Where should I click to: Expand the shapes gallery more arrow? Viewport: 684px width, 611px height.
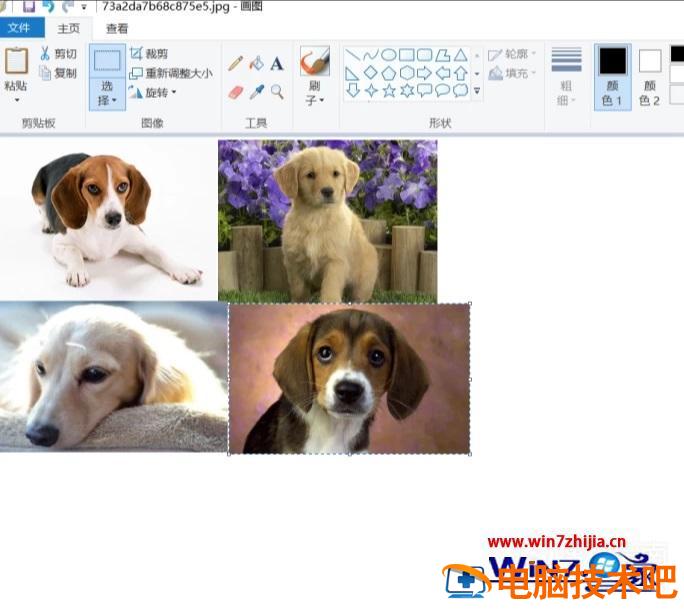coord(477,91)
